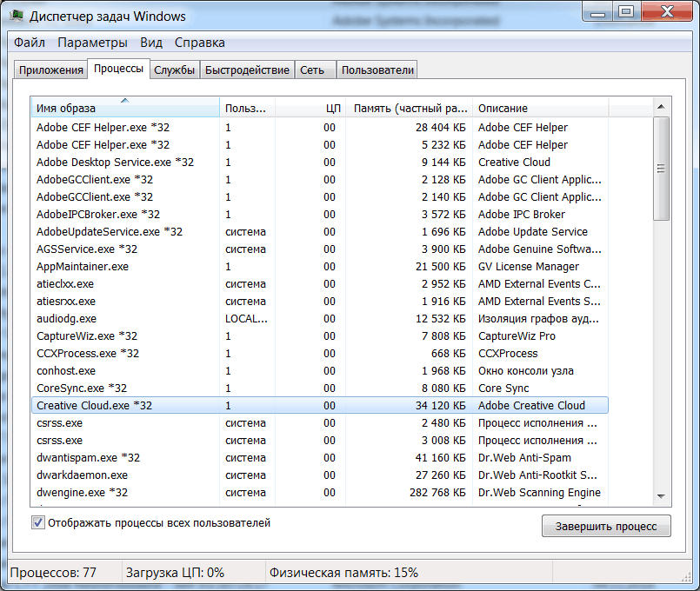700x591 pixels.
Task: Select the atieclxx.exe process
Action: tap(320, 283)
